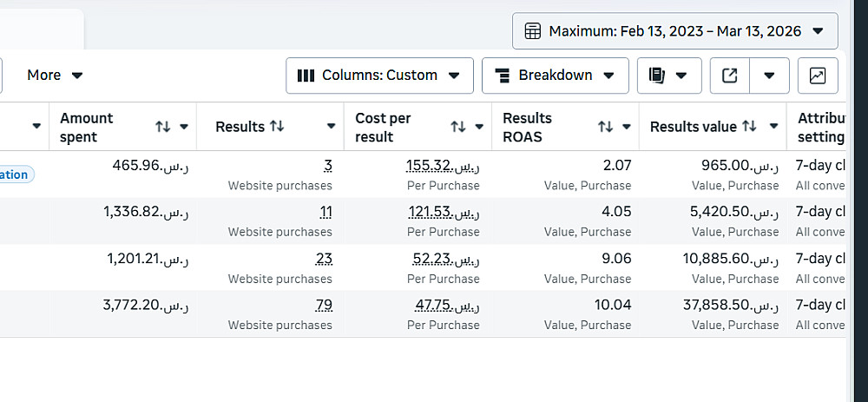Expand the Breakdown dropdown
The image size is (868, 402).
click(555, 76)
